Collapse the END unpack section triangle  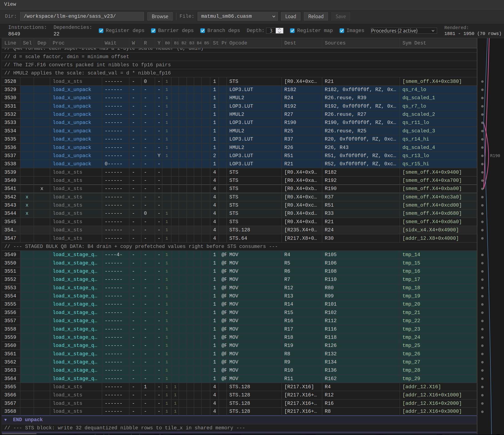pyautogui.click(x=6, y=420)
